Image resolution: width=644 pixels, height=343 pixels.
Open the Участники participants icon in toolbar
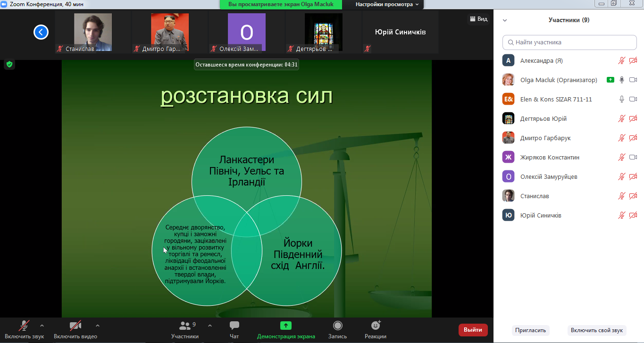pos(185,326)
